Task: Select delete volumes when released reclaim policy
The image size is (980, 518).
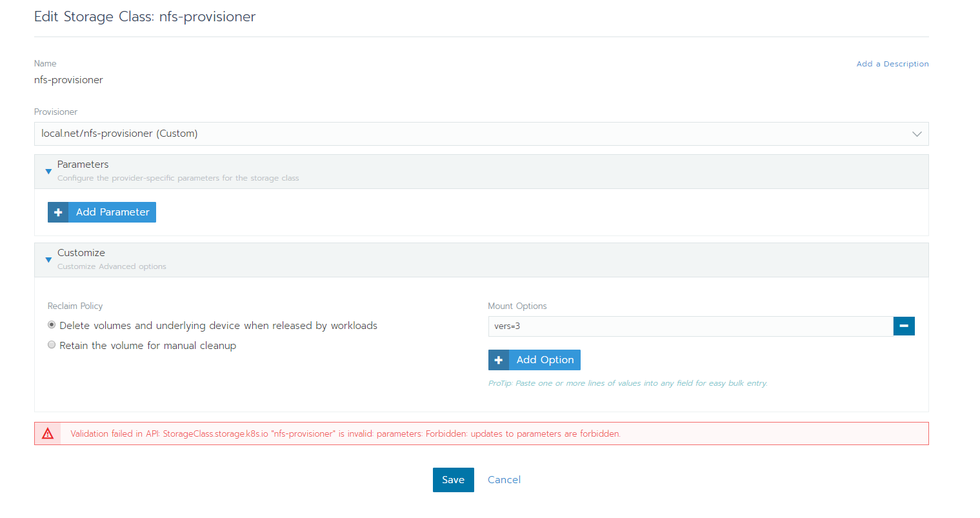Action: click(52, 324)
